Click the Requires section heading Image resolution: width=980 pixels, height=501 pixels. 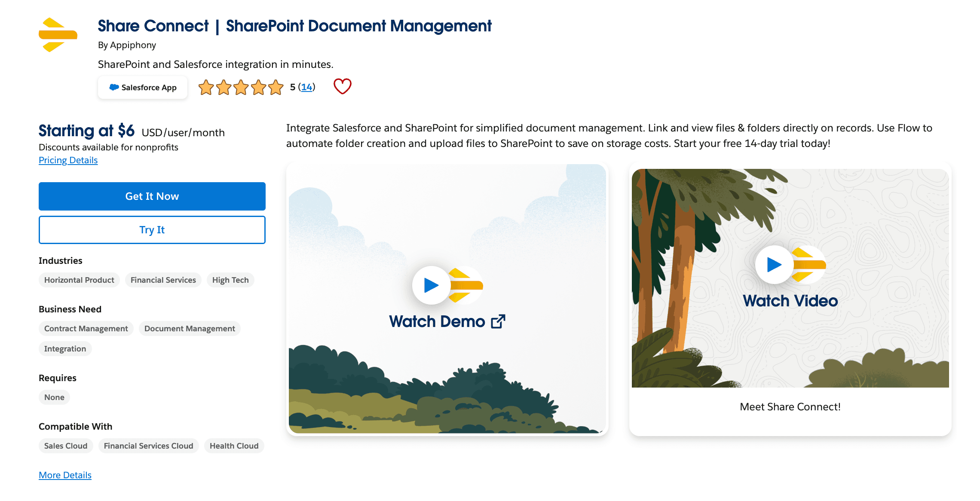(x=58, y=378)
